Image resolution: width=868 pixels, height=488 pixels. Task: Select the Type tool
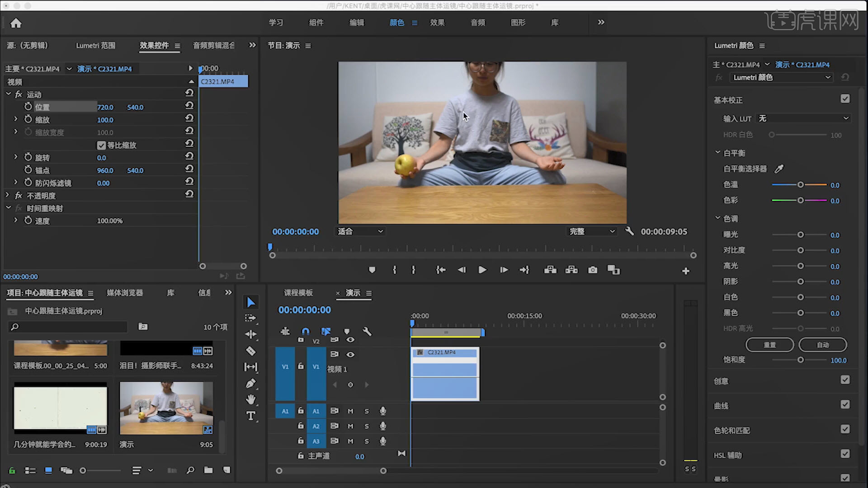pos(250,416)
